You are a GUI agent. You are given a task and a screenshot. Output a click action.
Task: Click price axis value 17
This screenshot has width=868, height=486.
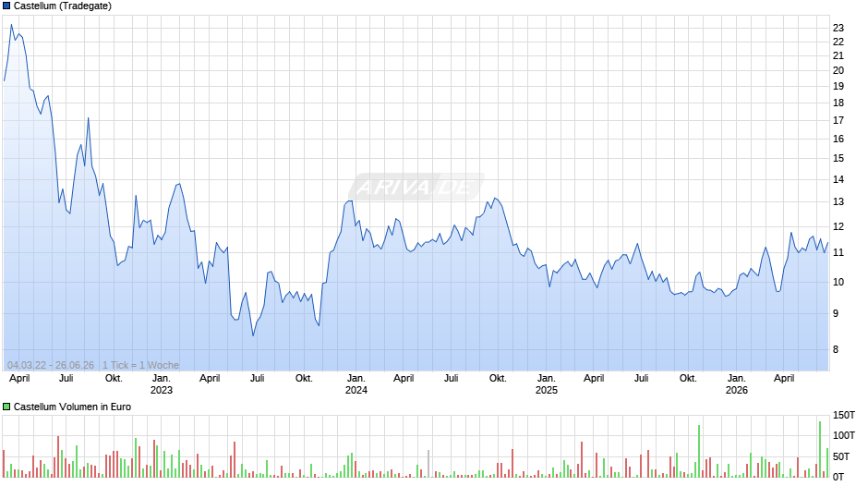pos(838,120)
